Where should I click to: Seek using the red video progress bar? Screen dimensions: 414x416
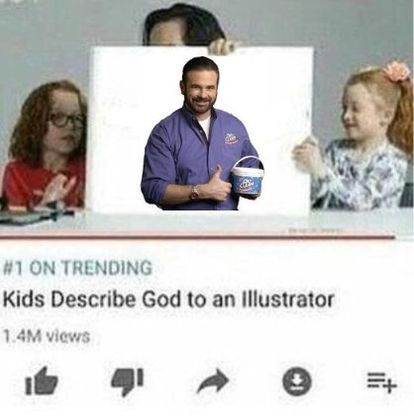click(x=197, y=237)
